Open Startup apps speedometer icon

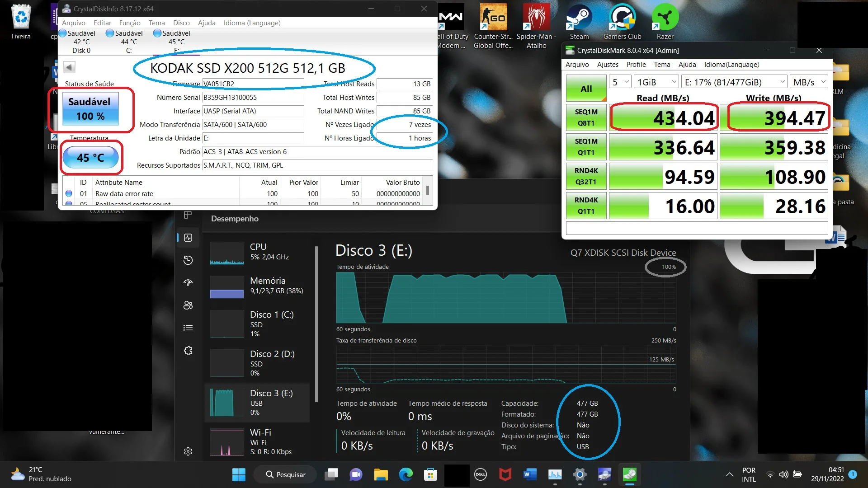pos(188,283)
